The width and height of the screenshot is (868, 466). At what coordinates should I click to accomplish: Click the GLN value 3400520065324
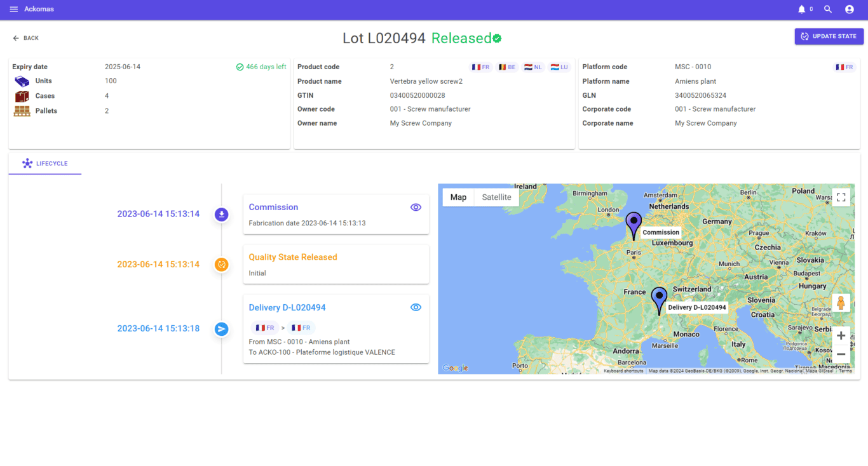pos(700,95)
